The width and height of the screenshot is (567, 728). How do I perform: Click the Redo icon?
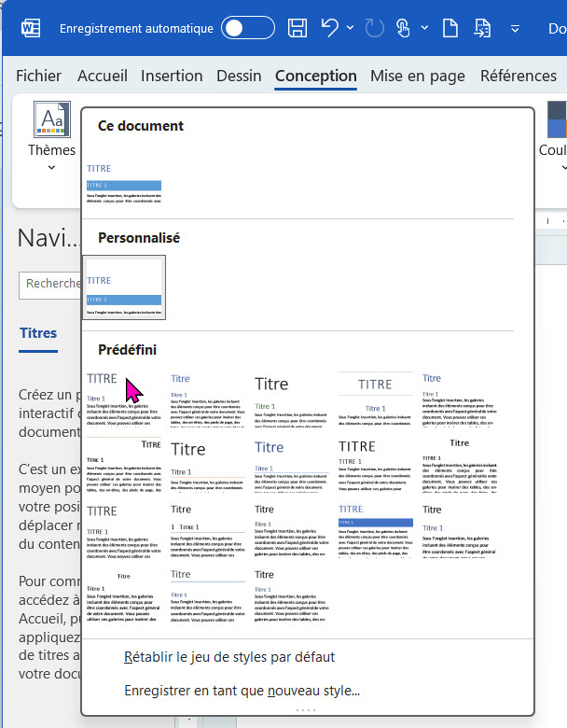[374, 28]
